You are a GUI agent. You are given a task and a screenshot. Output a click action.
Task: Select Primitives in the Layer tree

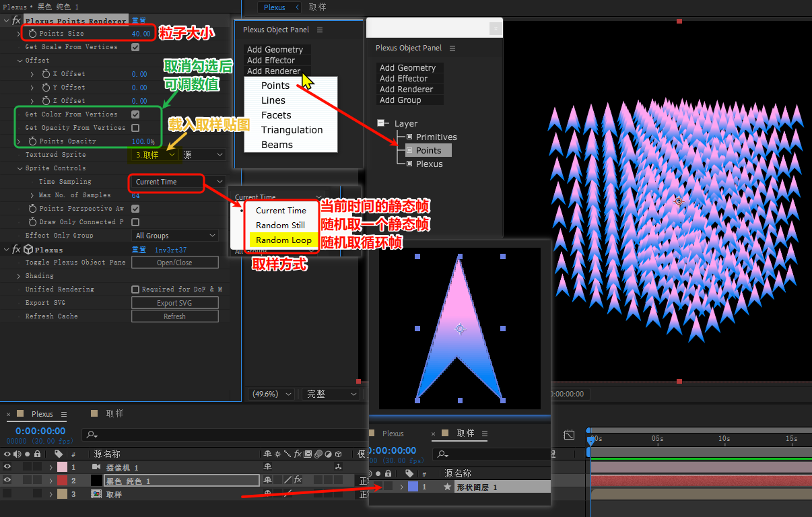coord(436,137)
